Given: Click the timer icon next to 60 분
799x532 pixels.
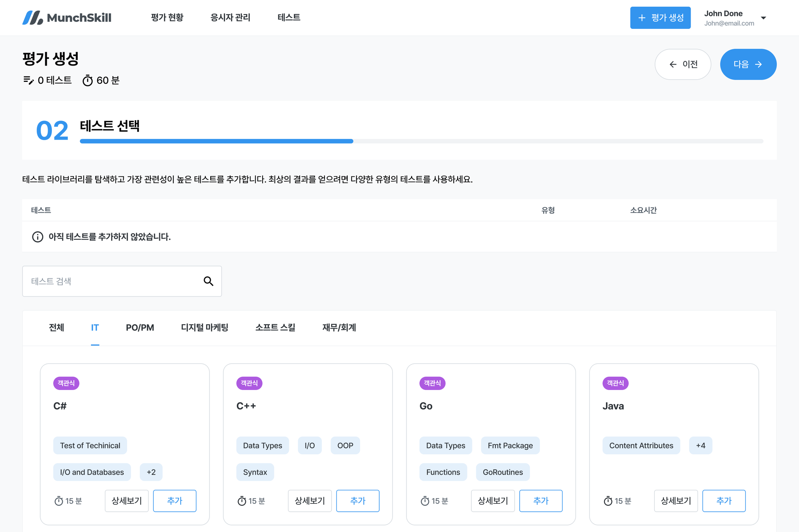Looking at the screenshot, I should tap(88, 81).
